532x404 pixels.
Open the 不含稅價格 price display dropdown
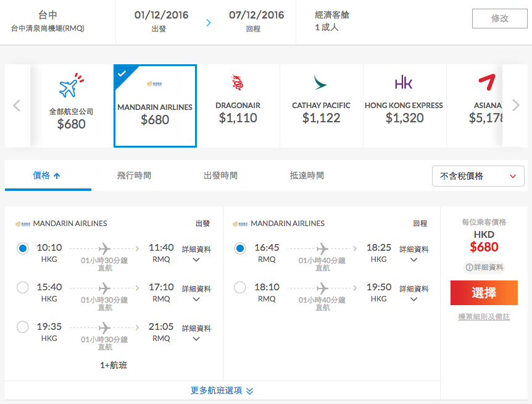[x=478, y=176]
